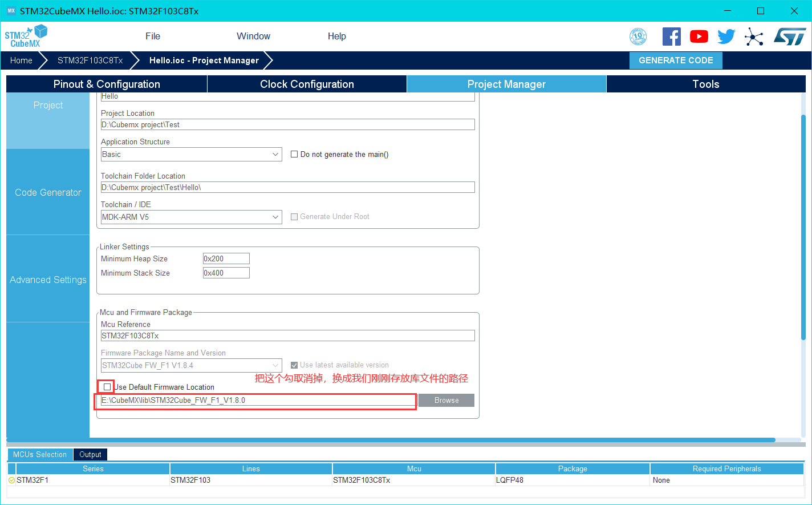The image size is (812, 505).
Task: Open the Window menu
Action: click(x=253, y=36)
